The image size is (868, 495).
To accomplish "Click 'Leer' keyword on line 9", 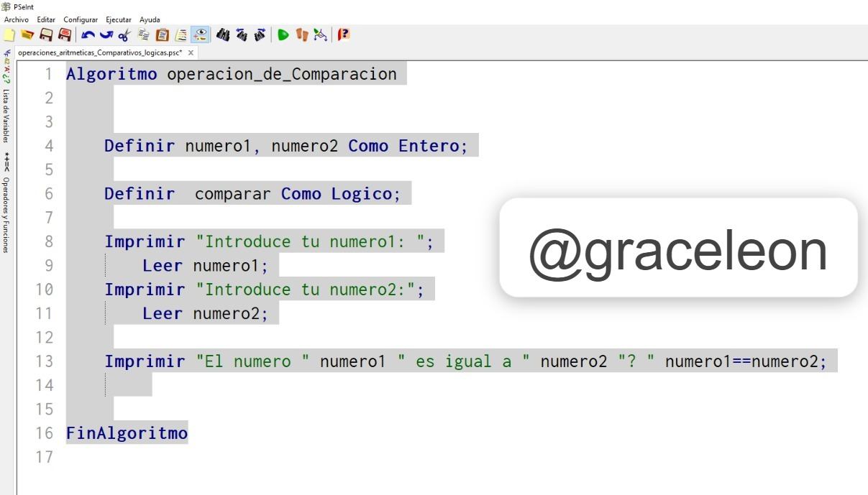I will point(163,266).
